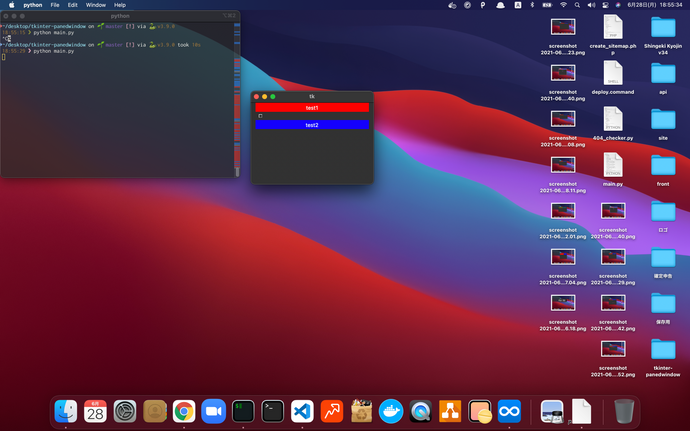Screen dimensions: 690x431
Task: Open Preview app in the dock
Action: (x=552, y=411)
